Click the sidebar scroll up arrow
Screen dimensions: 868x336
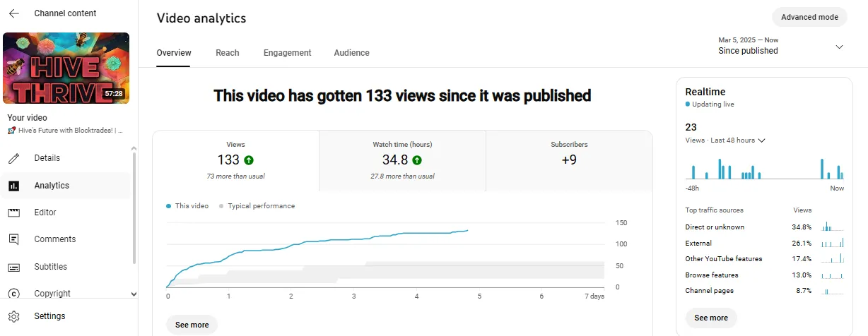point(134,148)
